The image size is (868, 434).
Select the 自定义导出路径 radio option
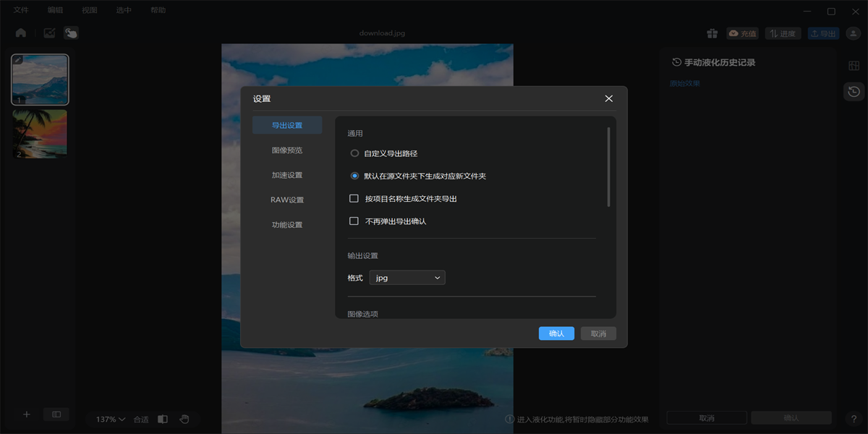(x=354, y=153)
